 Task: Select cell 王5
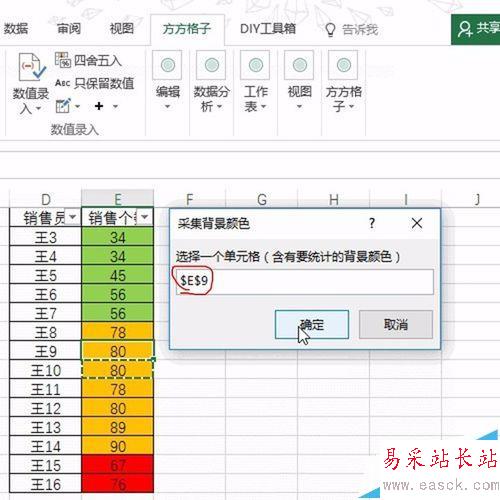46,275
